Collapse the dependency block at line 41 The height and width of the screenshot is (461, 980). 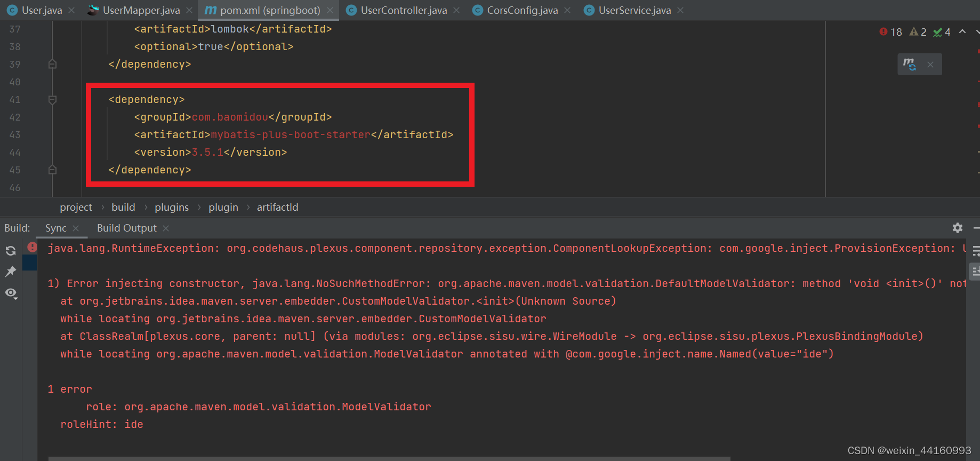pos(52,99)
